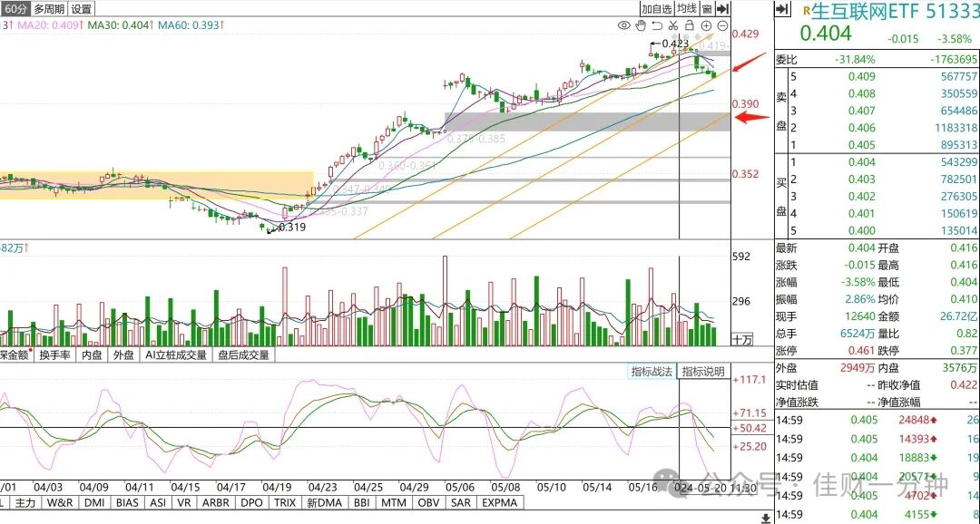This screenshot has height=524, width=980.
Task: Toggle the padlock lock icon
Action: click(690, 25)
